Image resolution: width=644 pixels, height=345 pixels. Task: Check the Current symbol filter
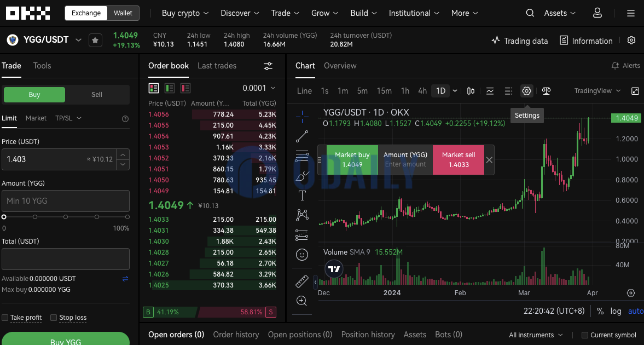(x=585, y=335)
